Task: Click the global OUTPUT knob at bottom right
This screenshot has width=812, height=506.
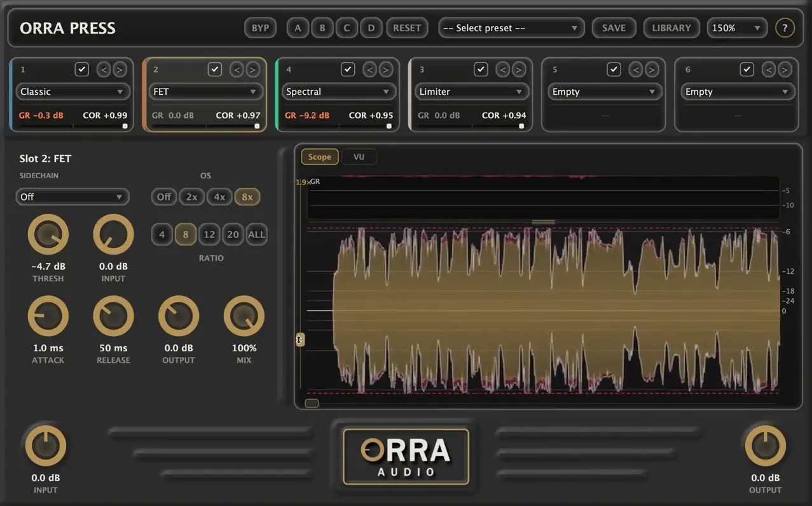Action: click(x=765, y=446)
